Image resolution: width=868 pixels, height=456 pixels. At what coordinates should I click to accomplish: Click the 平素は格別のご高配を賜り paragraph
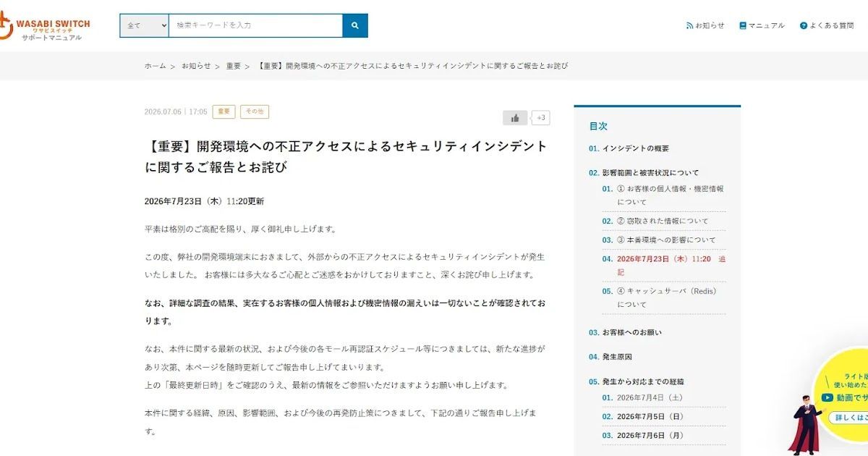click(240, 229)
